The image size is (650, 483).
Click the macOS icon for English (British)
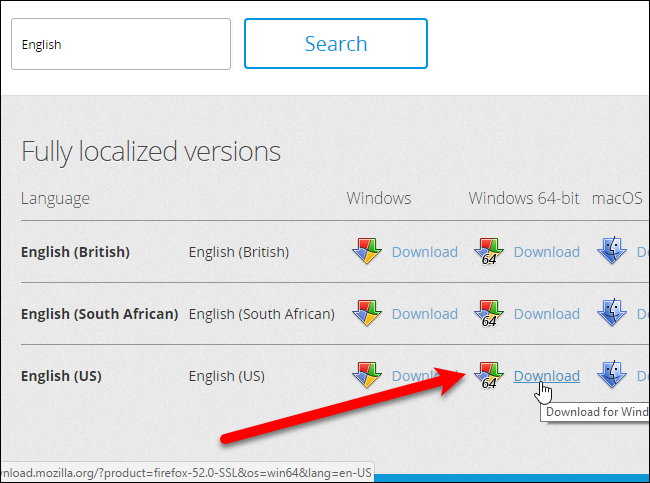tap(611, 250)
